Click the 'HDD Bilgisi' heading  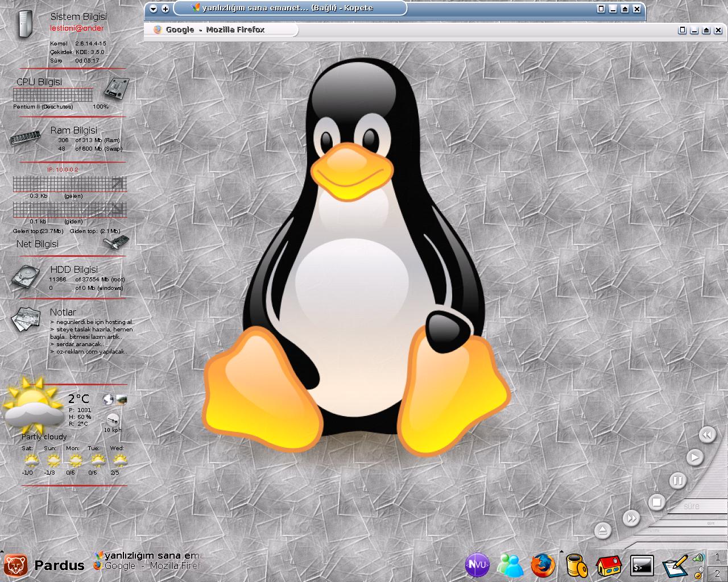point(74,269)
